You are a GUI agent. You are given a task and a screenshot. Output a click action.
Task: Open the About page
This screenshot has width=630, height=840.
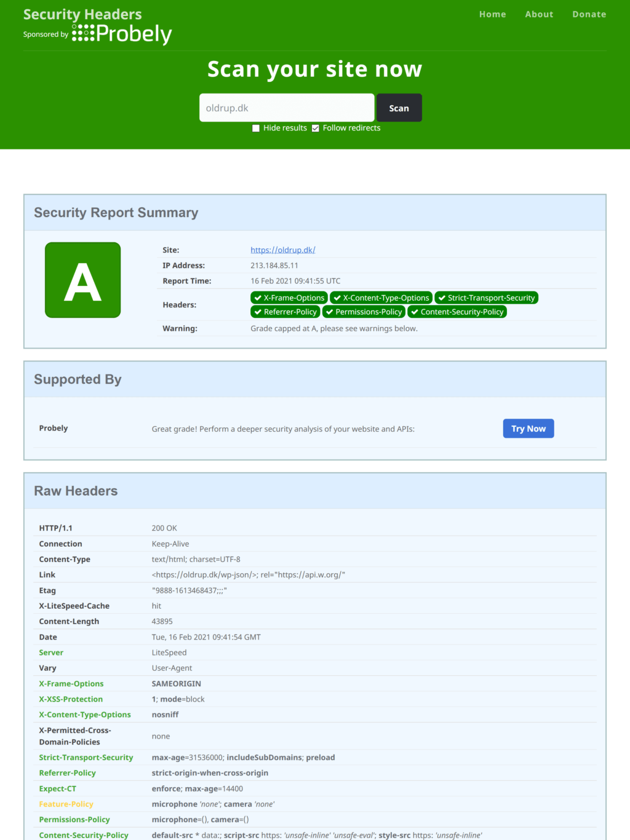[x=539, y=14]
